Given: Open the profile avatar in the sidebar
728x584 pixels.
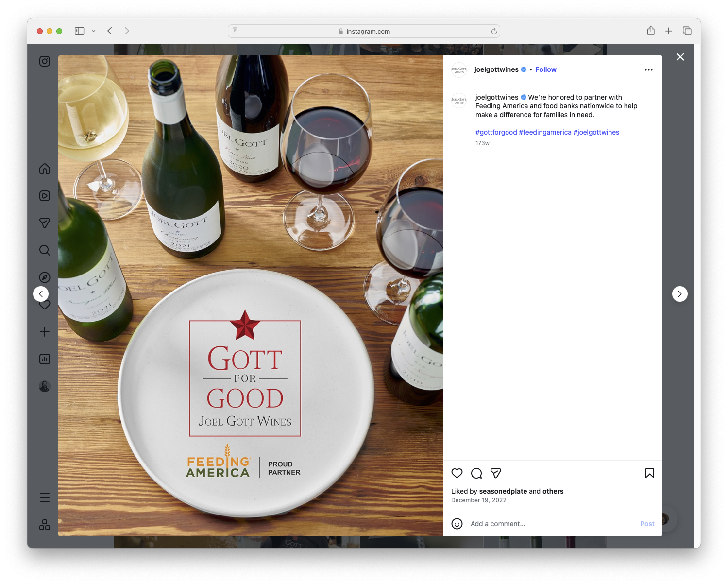Looking at the screenshot, I should point(45,386).
